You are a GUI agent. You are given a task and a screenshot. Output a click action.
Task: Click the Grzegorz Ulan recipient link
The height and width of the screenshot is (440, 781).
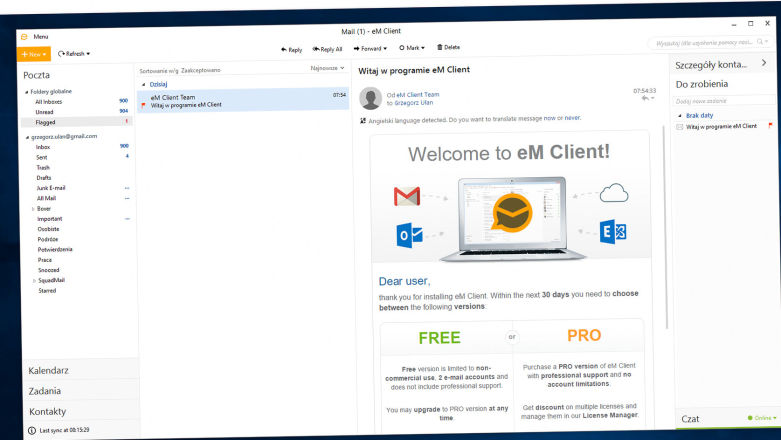414,103
